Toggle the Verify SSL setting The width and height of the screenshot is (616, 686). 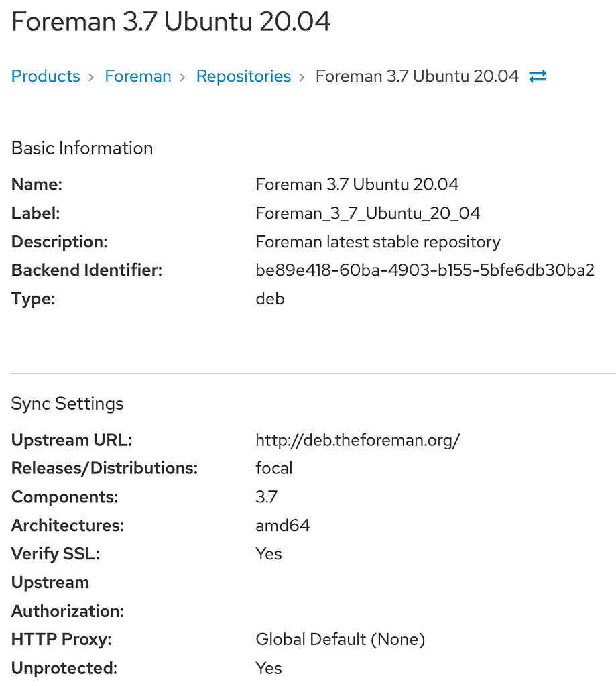pyautogui.click(x=268, y=554)
